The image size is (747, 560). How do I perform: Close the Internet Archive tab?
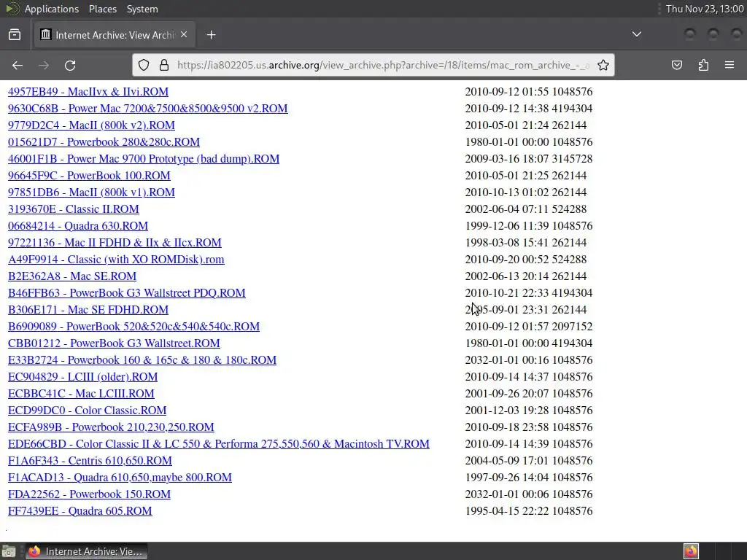click(184, 35)
